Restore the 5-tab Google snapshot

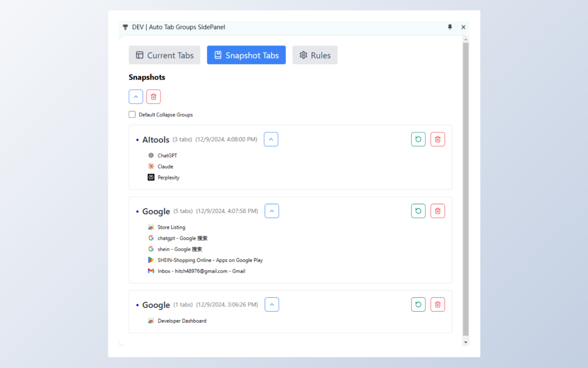point(418,211)
